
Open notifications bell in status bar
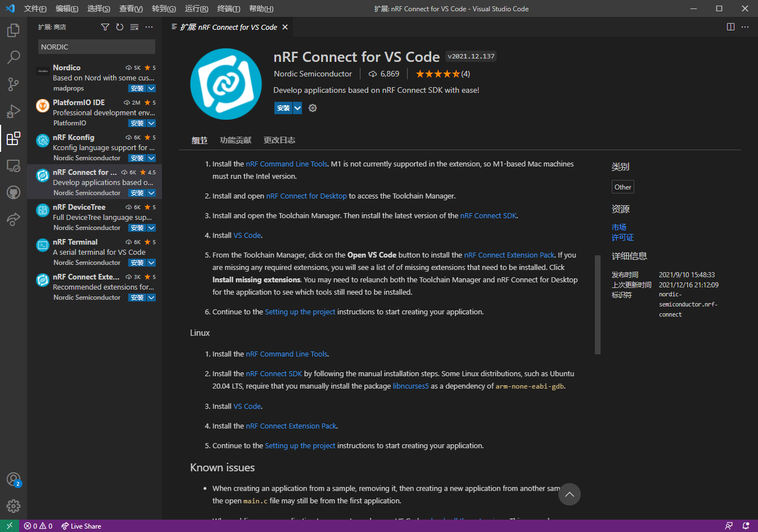tap(746, 526)
